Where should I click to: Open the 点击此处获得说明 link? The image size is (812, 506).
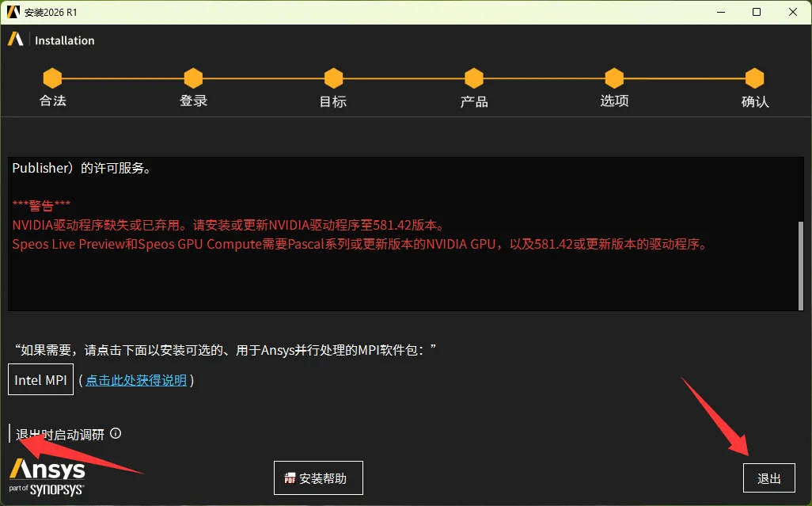135,380
